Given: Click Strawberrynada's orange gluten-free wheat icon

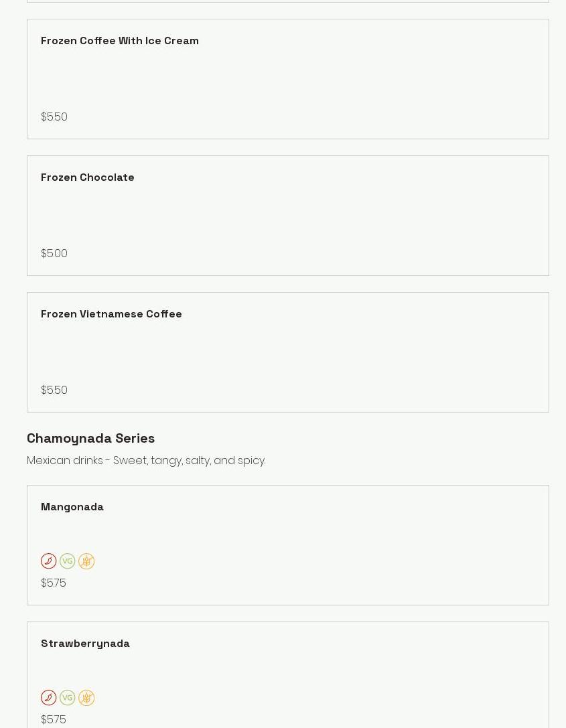Looking at the screenshot, I should point(86,698).
